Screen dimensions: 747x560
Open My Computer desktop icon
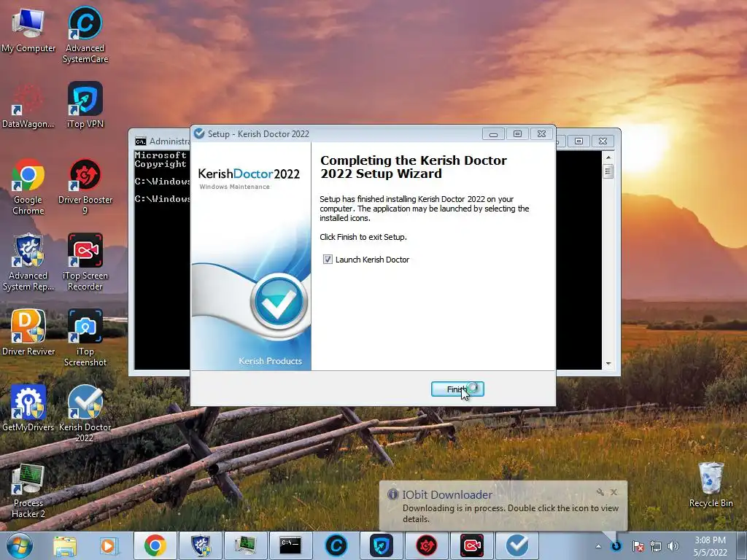click(x=28, y=29)
